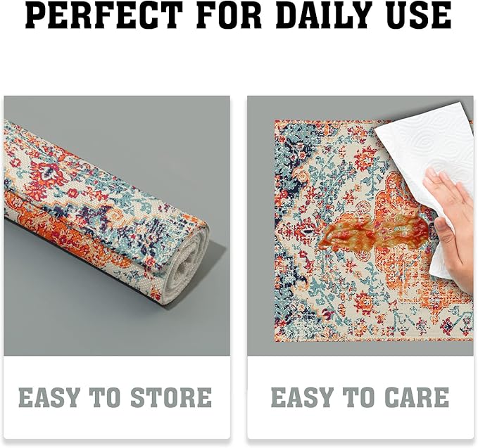
Task: Click the 'PERFECT FOR DAILY USE' headline
Action: tap(238, 15)
